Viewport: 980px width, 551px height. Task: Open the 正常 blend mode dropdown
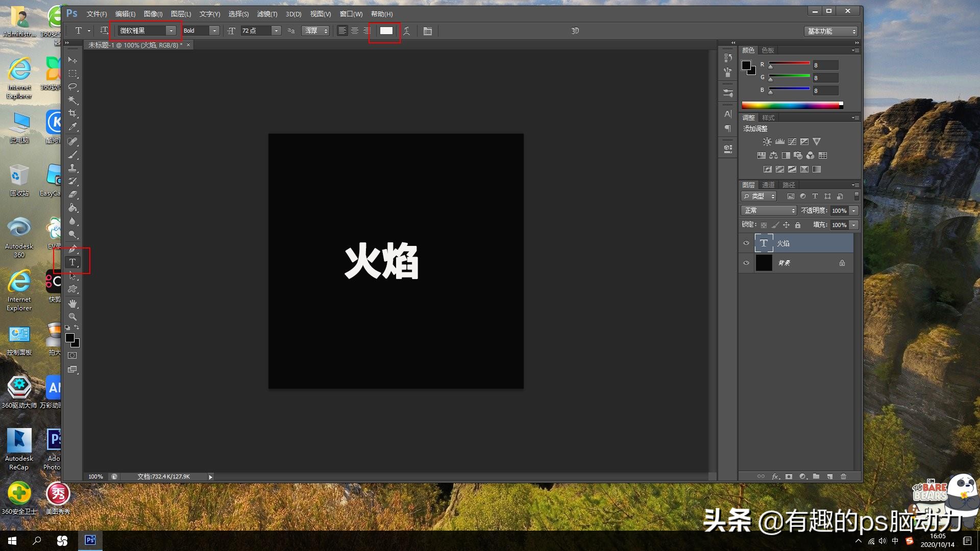[x=769, y=211]
